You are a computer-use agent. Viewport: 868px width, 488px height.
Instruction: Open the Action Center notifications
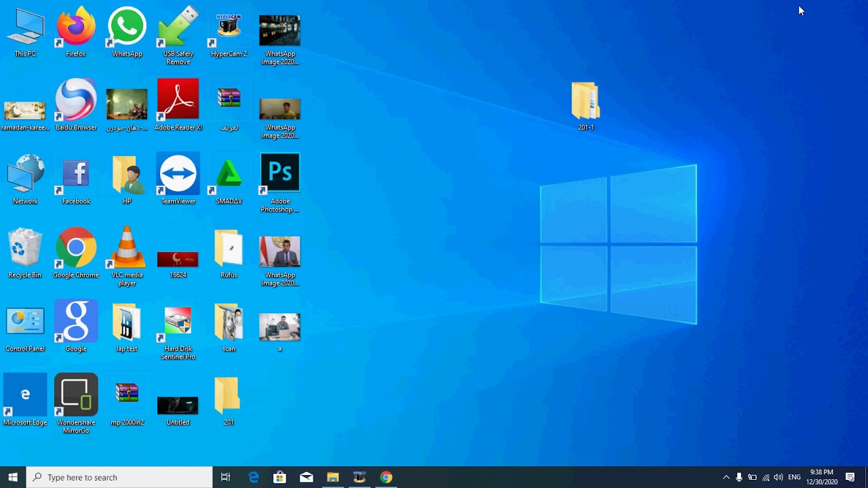pyautogui.click(x=850, y=477)
